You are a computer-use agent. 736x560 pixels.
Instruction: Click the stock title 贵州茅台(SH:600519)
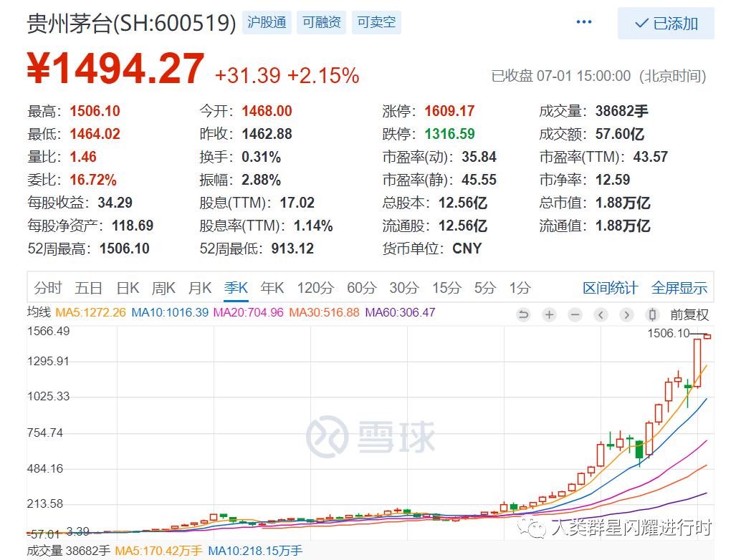tap(131, 23)
